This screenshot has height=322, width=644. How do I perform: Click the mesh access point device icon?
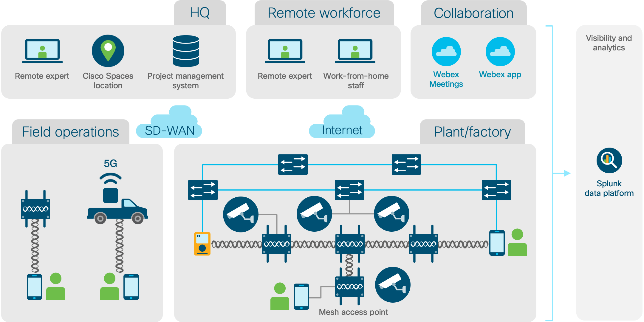tap(349, 285)
